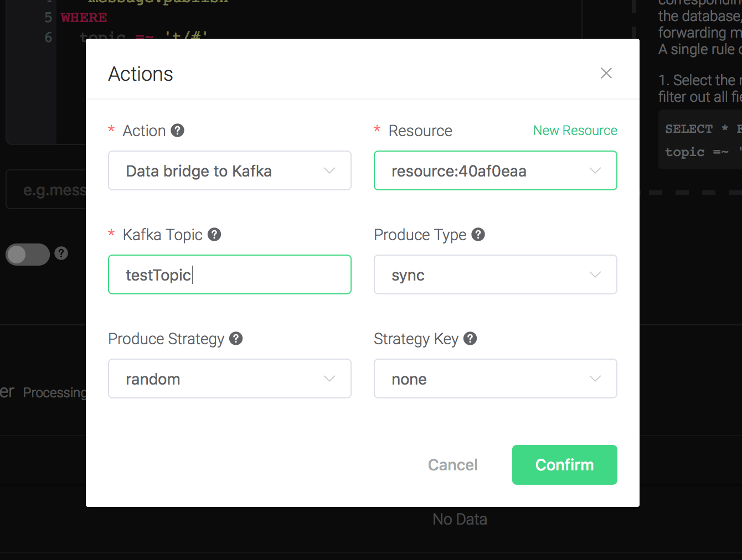
Task: Click the Kafka Topic help icon
Action: point(214,235)
